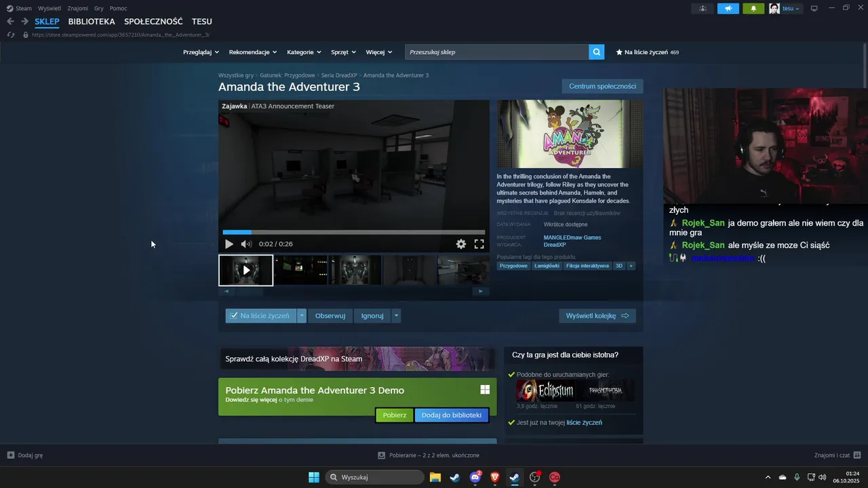Screen dimensions: 868x488
Task: Open the Znajomi i czat panel
Action: (837, 455)
